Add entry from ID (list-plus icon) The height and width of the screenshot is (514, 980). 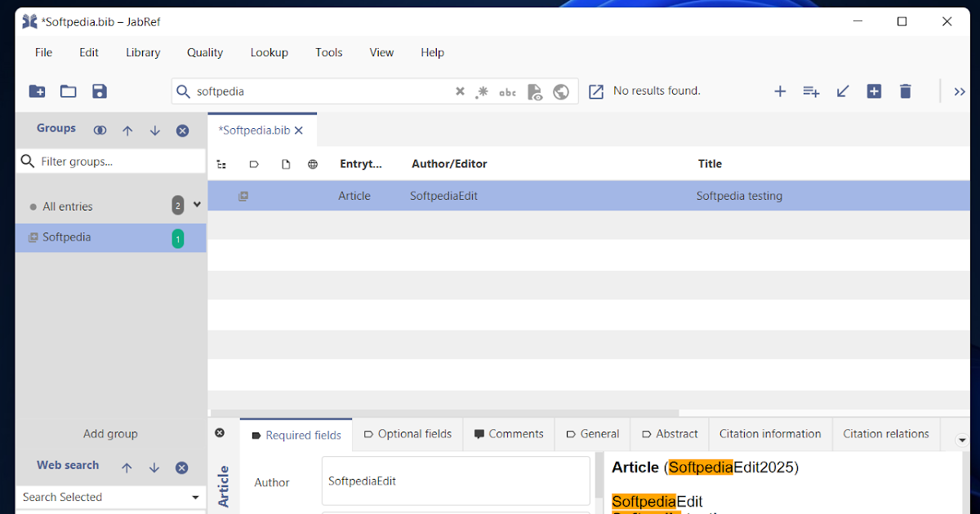point(811,91)
